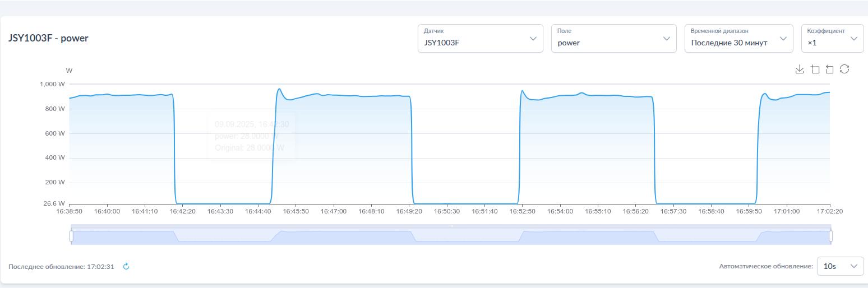Download the chart as an image
Image resolution: width=868 pixels, height=288 pixels.
[800, 69]
